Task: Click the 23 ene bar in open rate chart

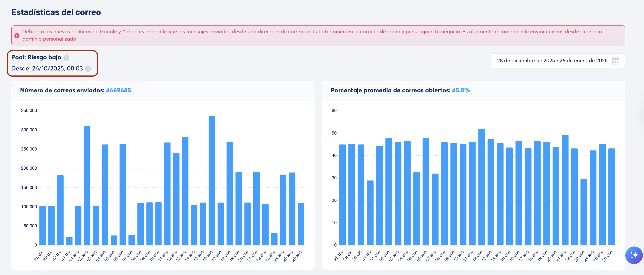Action: 584,212
